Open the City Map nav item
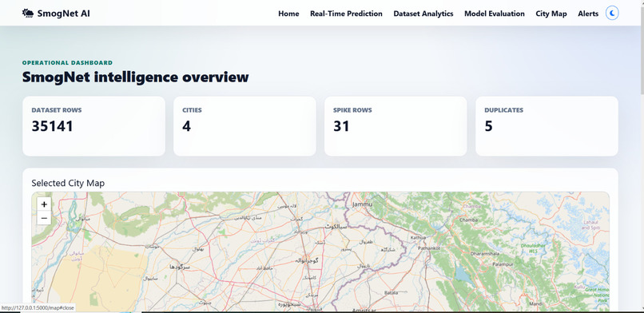This screenshot has height=313, width=644. (551, 14)
